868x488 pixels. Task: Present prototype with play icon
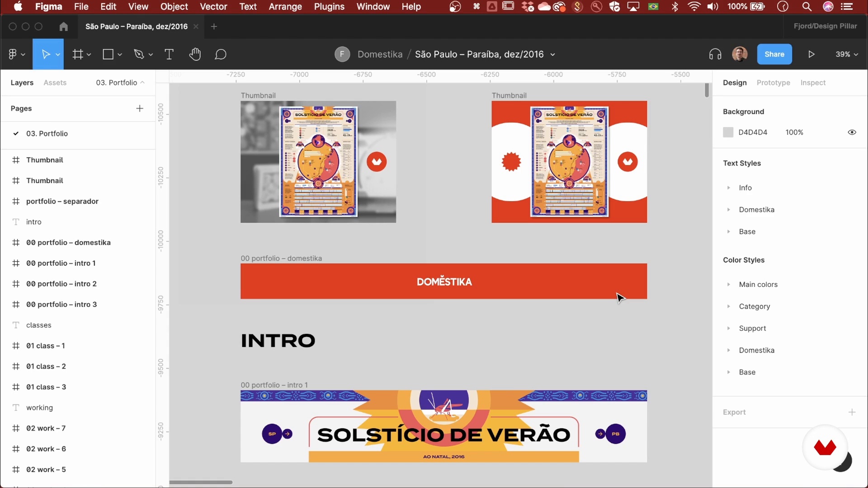[x=811, y=54]
